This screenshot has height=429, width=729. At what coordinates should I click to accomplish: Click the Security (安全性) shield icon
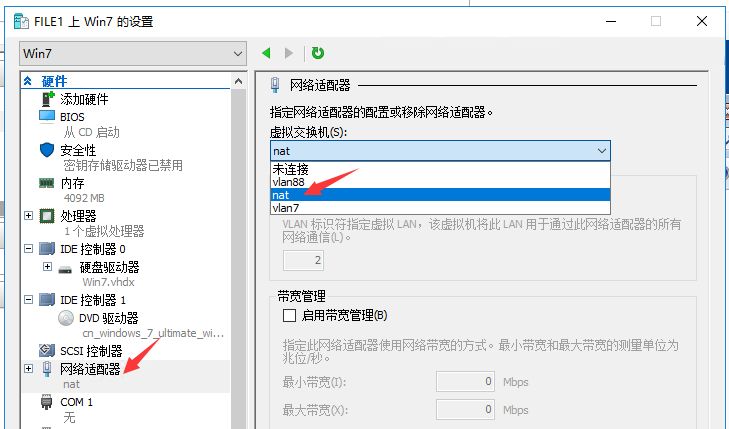pyautogui.click(x=47, y=150)
